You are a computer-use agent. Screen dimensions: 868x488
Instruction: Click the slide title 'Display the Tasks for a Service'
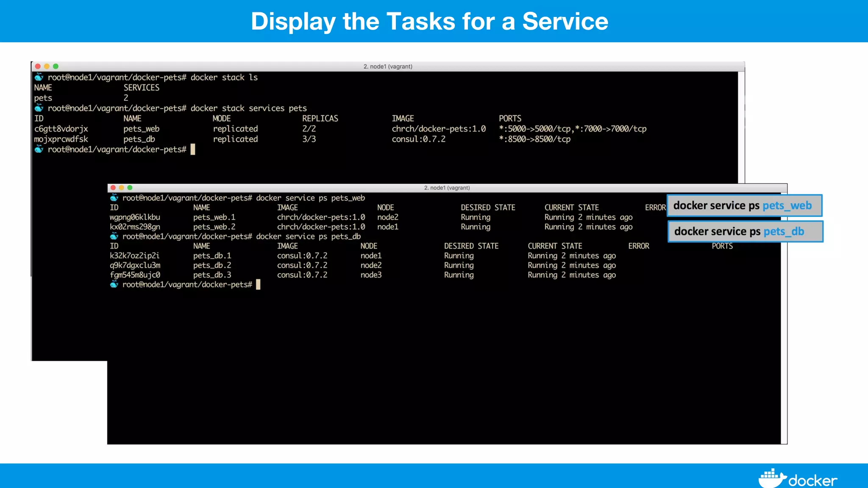pos(429,21)
